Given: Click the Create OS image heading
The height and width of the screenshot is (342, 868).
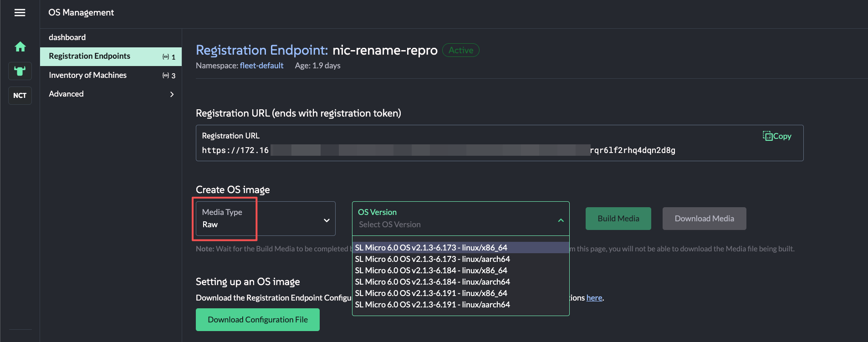Looking at the screenshot, I should [x=233, y=190].
